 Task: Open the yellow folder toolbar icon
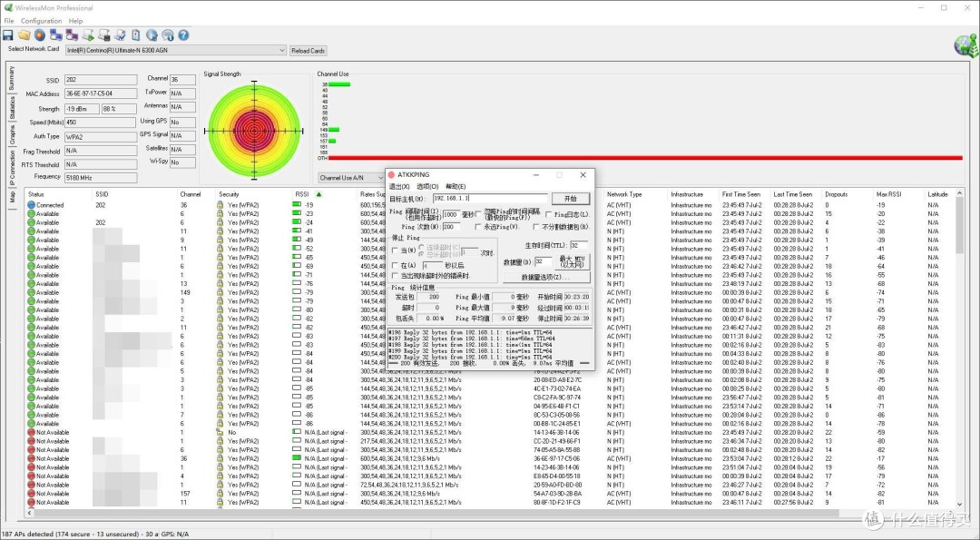coord(24,35)
